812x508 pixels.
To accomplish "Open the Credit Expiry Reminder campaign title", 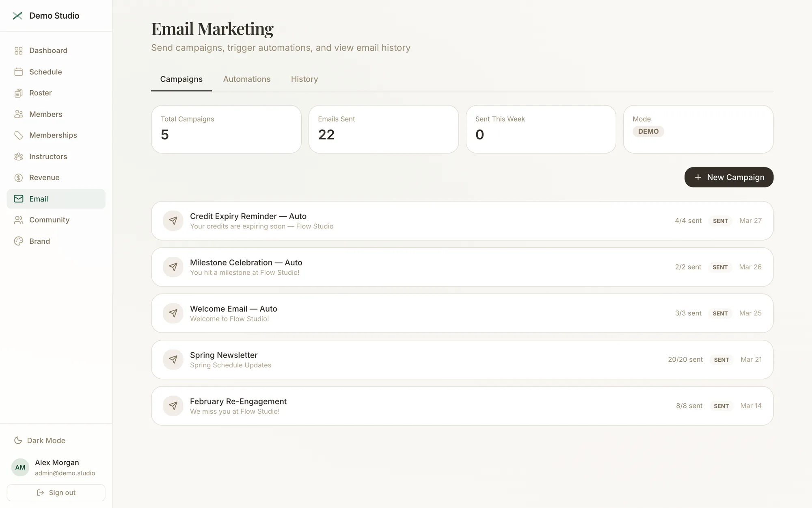I will 248,216.
